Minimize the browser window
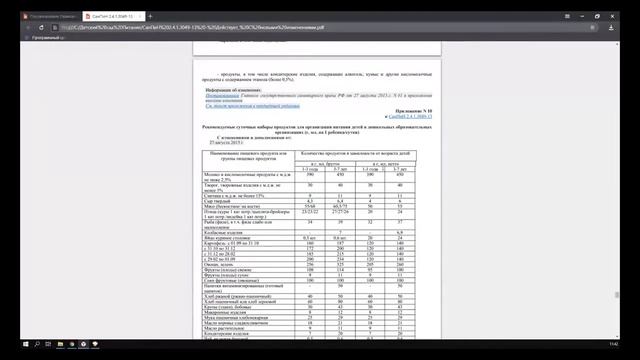The image size is (640, 360). tap(582, 16)
